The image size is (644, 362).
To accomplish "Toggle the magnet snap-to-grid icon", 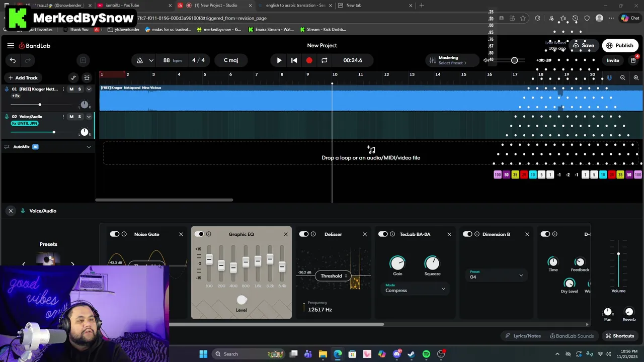I will [609, 77].
